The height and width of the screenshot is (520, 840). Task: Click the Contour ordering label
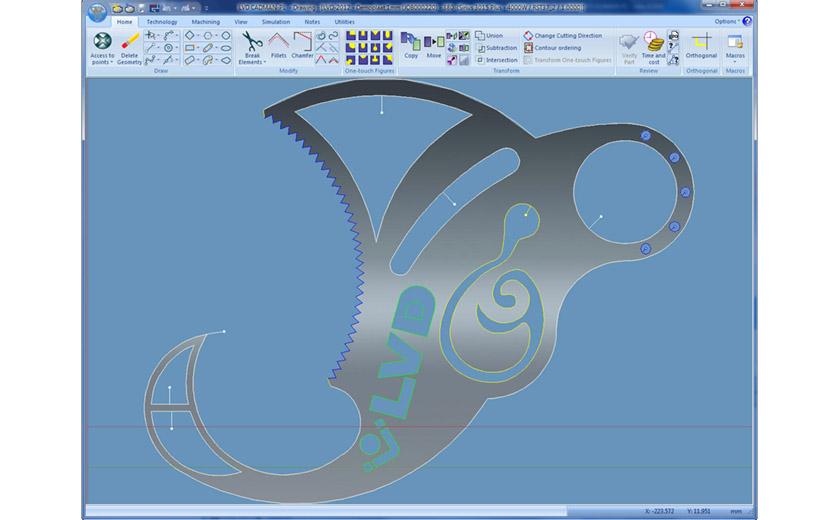tap(558, 48)
